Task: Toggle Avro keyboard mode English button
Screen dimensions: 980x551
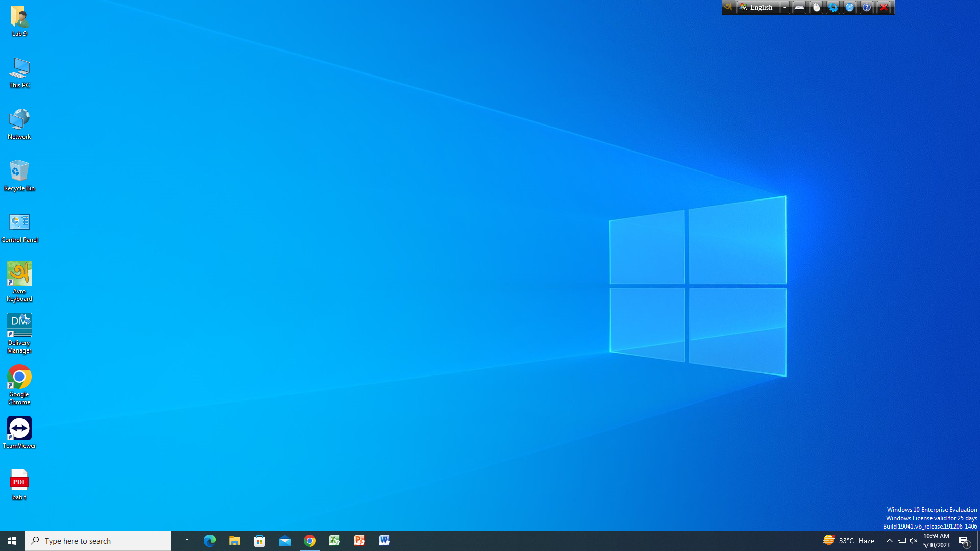Action: point(757,7)
